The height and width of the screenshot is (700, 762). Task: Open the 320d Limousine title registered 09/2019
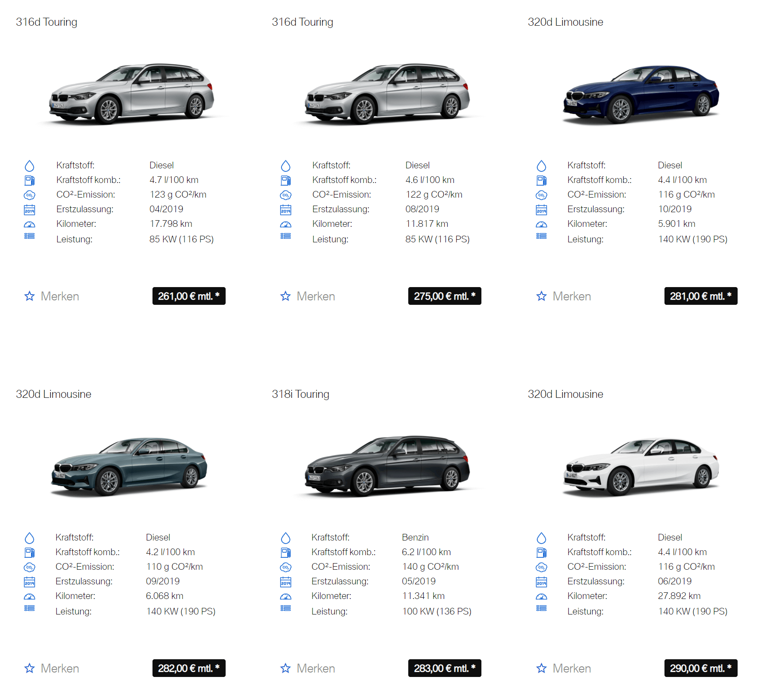(x=54, y=394)
